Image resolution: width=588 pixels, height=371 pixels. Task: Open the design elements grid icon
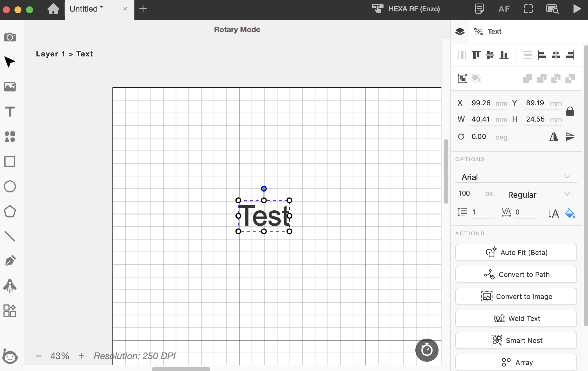coord(10,311)
